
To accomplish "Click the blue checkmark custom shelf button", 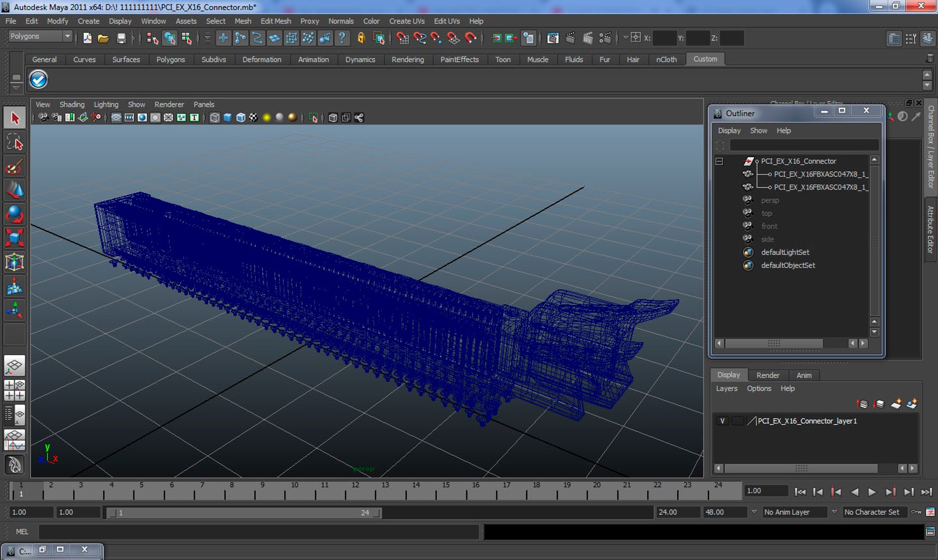I will 38,79.
